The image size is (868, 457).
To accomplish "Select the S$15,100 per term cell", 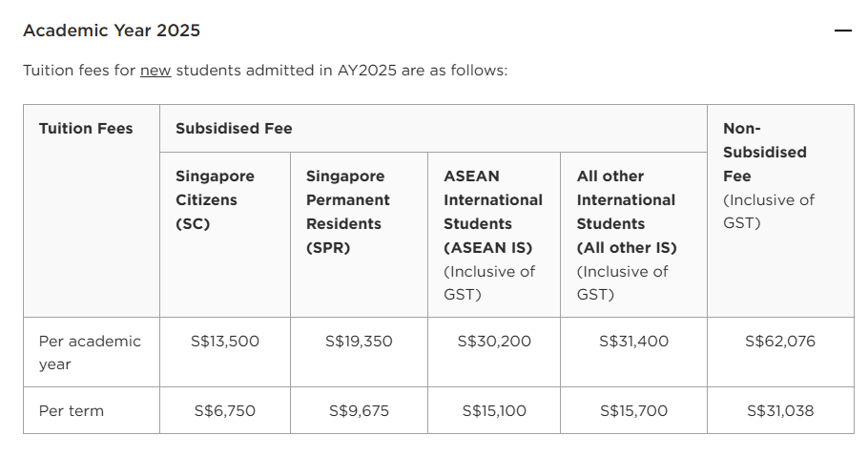I will coord(494,411).
